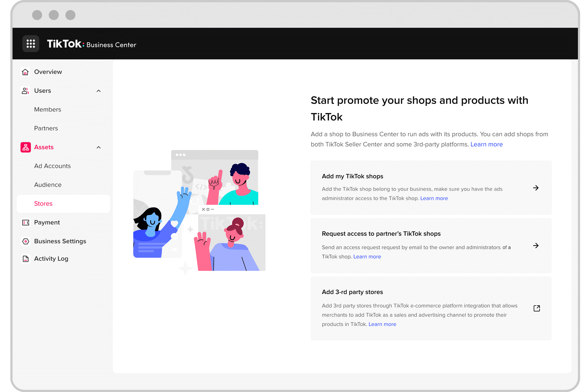
Task: Collapse the Users section expander
Action: 99,91
